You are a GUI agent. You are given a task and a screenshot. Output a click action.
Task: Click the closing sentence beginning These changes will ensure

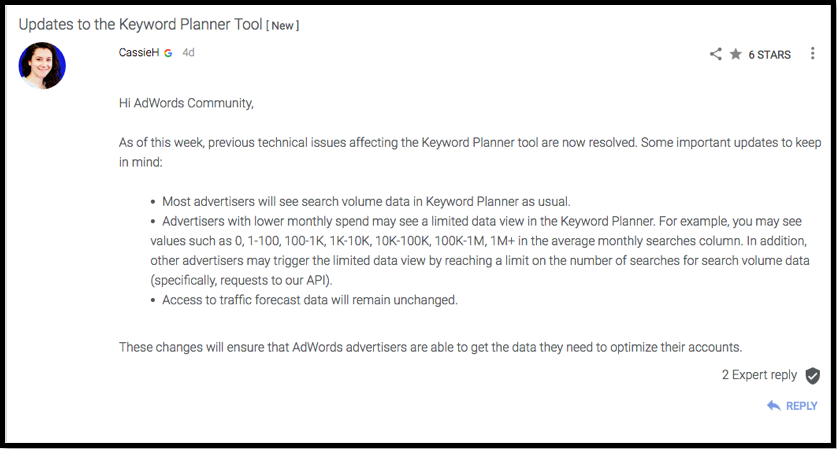(430, 347)
